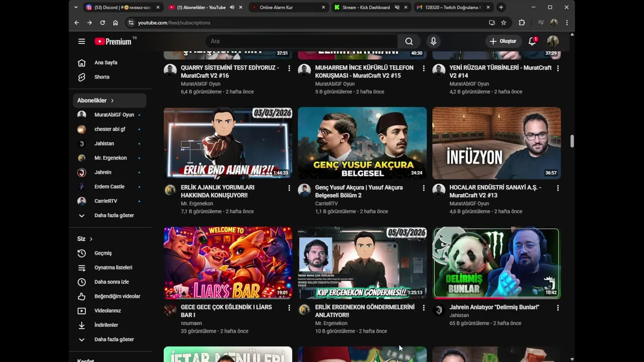644x362 pixels.
Task: Open Chrome three-dot menu
Action: coord(567,23)
